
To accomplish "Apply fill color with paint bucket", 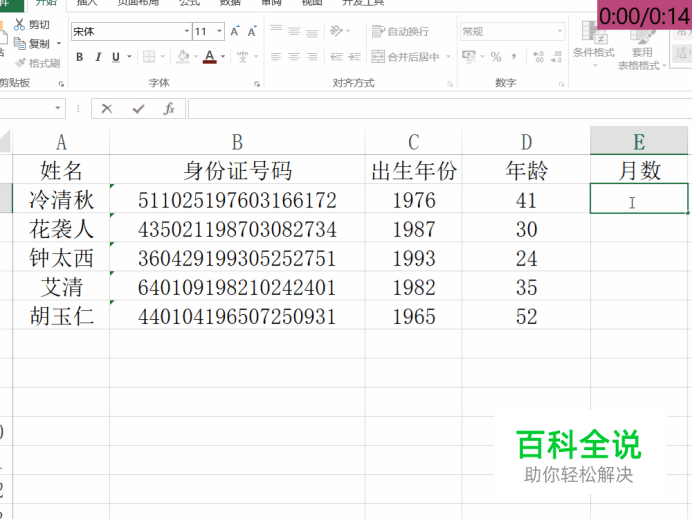I will [x=183, y=57].
